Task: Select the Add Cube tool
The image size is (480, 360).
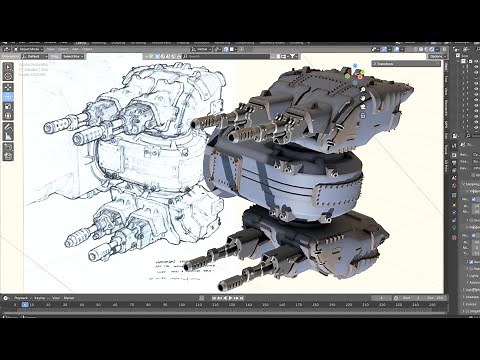Action: (8, 147)
